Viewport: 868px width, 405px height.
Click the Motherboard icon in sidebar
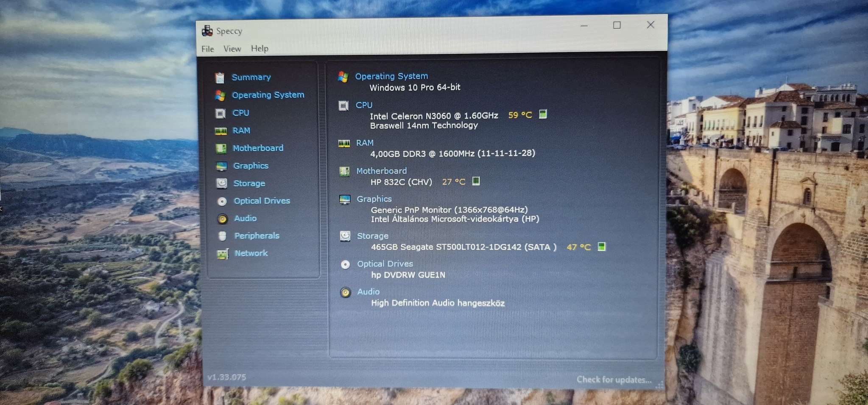(x=221, y=148)
